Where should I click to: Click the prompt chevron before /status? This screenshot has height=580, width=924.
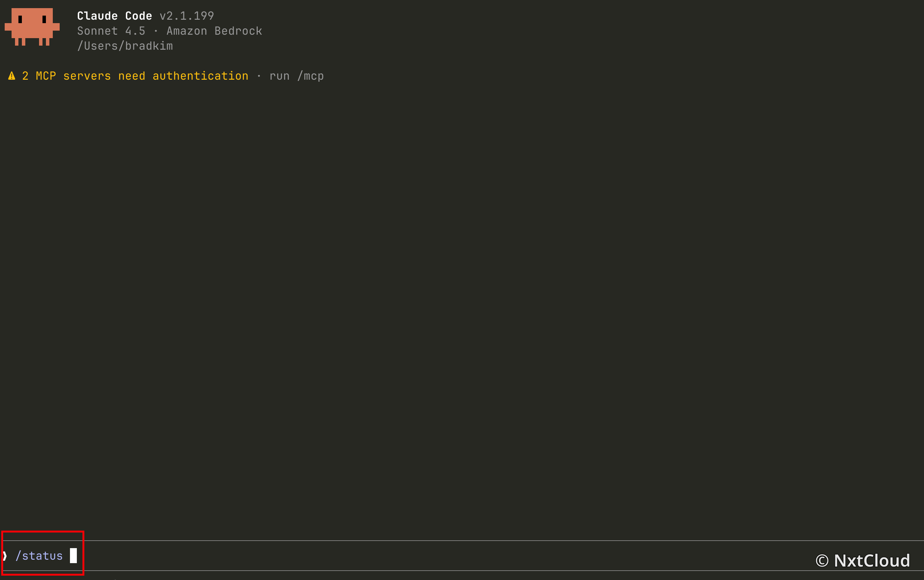coord(4,555)
